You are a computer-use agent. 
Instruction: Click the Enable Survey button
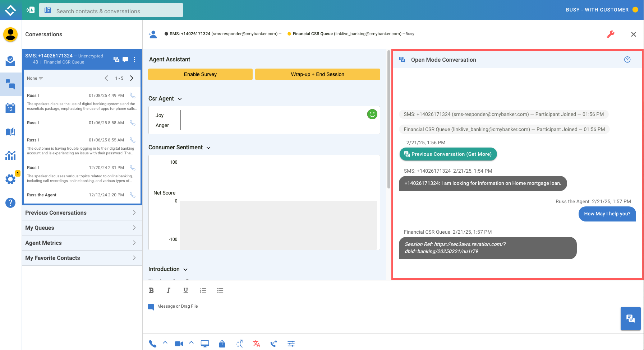point(200,74)
